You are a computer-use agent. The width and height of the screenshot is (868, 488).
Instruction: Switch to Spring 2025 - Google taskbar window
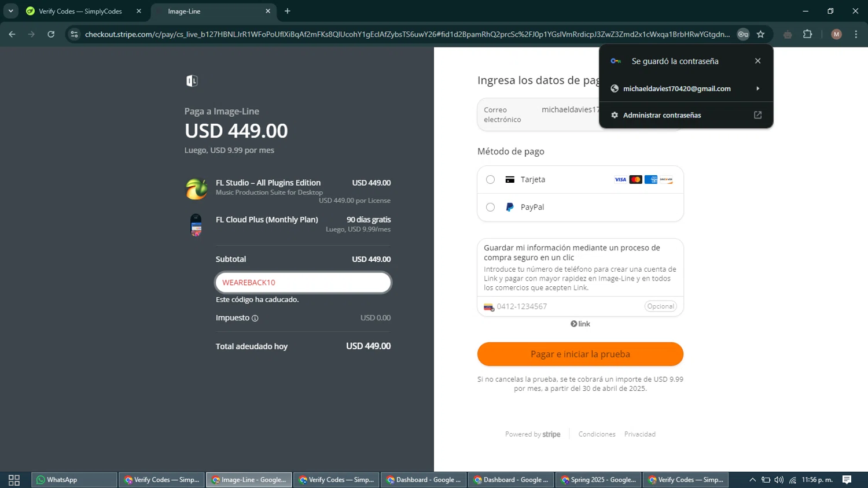tap(598, 480)
